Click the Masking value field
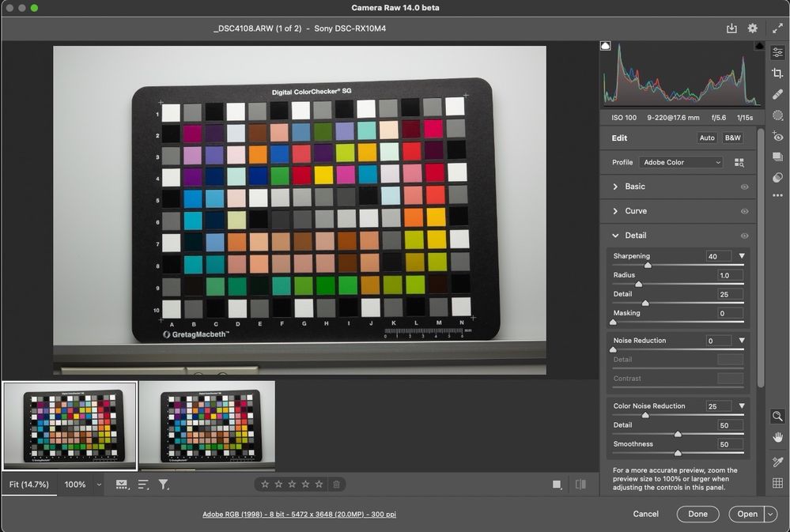Screen dimensions: 790x532 pyautogui.click(x=730, y=313)
